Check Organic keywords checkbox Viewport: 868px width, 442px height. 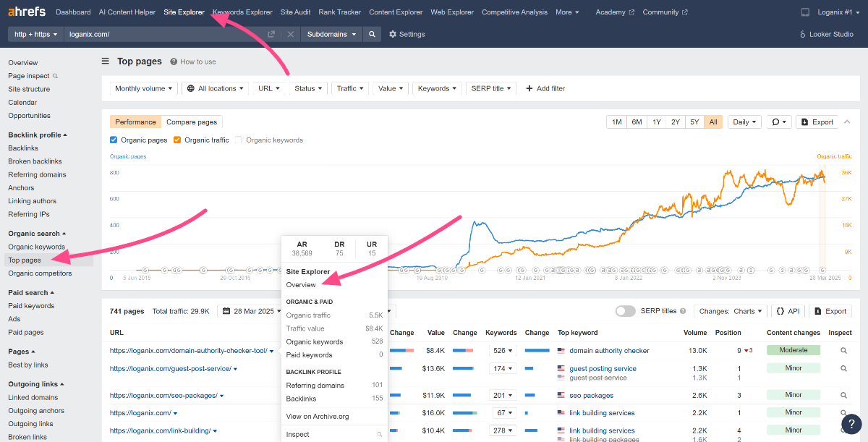click(239, 140)
